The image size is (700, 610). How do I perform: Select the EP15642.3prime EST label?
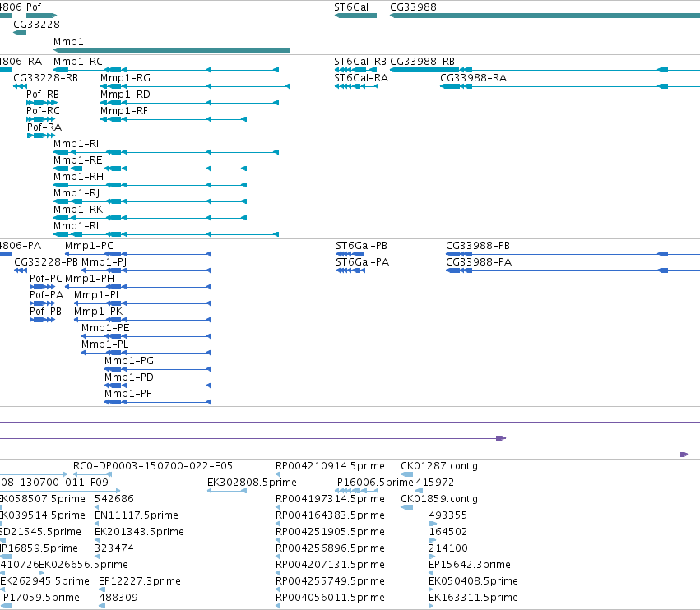[470, 565]
